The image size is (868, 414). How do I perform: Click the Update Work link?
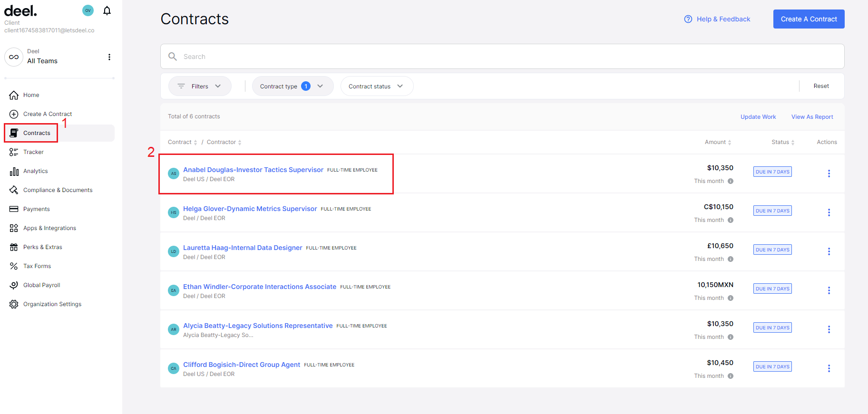point(758,117)
